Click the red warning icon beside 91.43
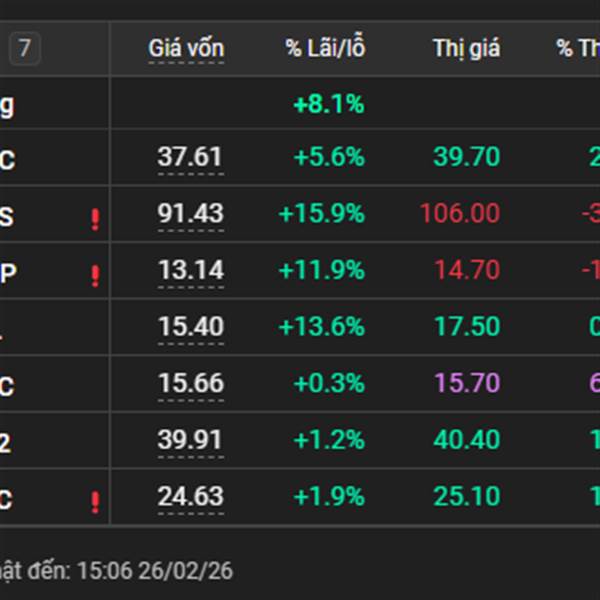Viewport: 600px width, 600px height. tap(95, 219)
